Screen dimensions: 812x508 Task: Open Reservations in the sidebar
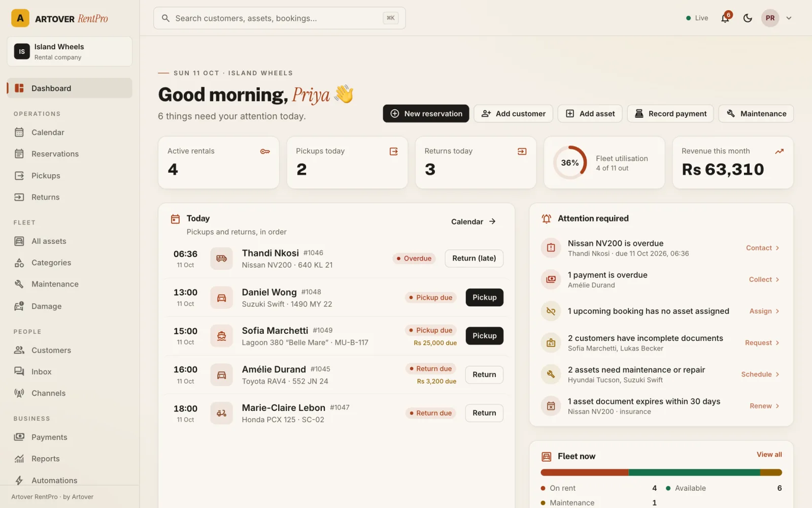(x=70, y=154)
